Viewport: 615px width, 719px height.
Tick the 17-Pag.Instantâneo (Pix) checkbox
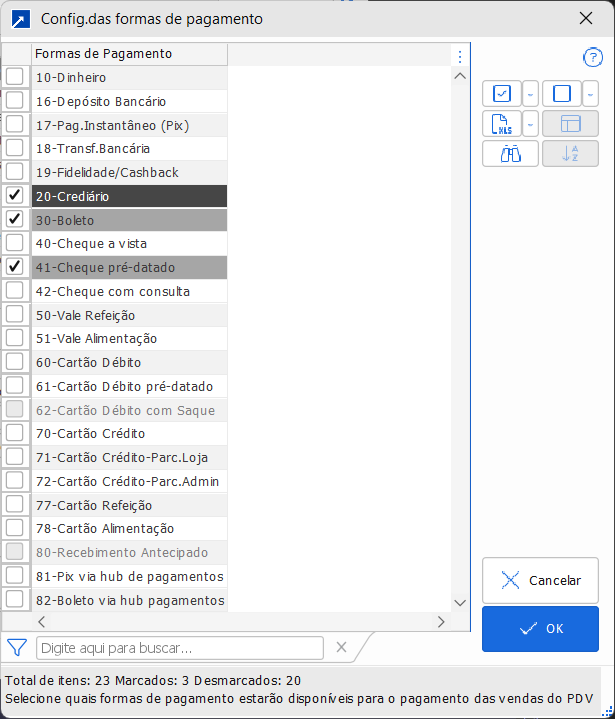(x=15, y=125)
